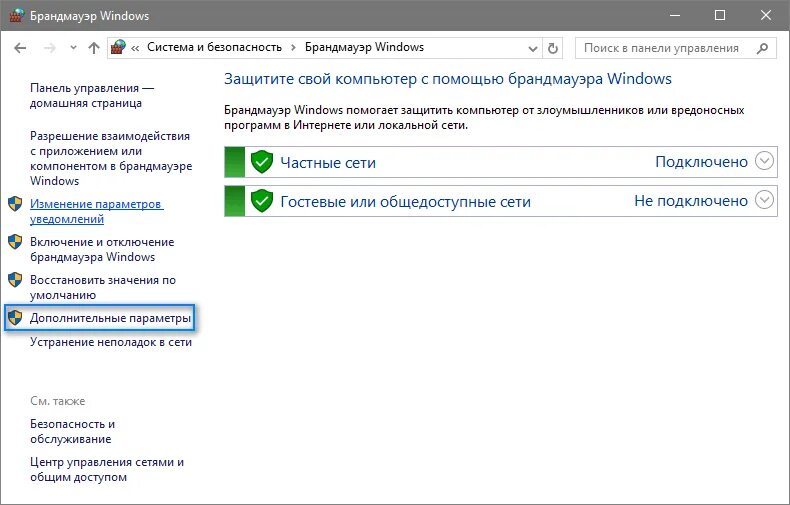Open 'Панель управления — домашняя страница'
Image resolution: width=790 pixels, height=505 pixels.
tap(92, 95)
